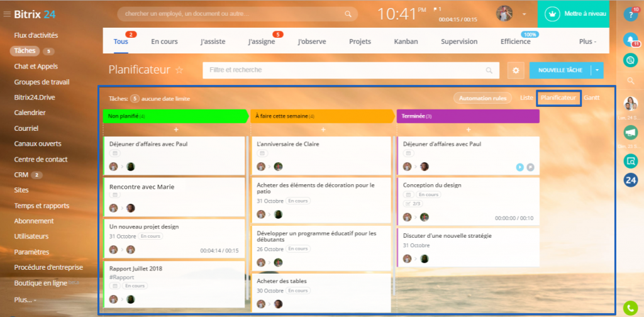Open the notifications bell icon
The width and height of the screenshot is (644, 317).
(x=630, y=40)
